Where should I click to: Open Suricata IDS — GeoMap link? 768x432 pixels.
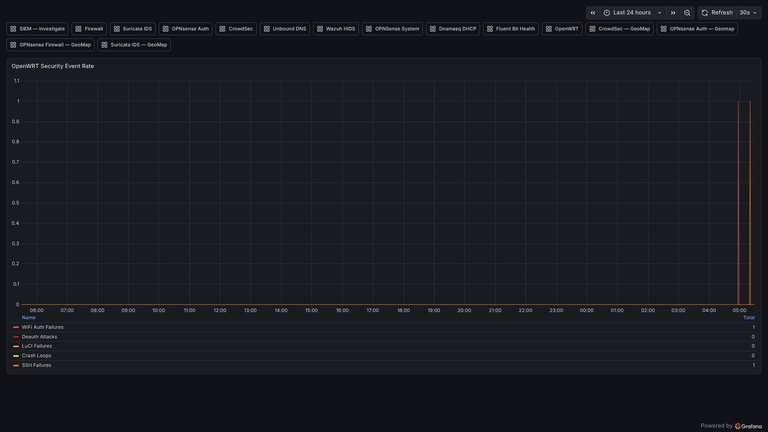tap(134, 45)
